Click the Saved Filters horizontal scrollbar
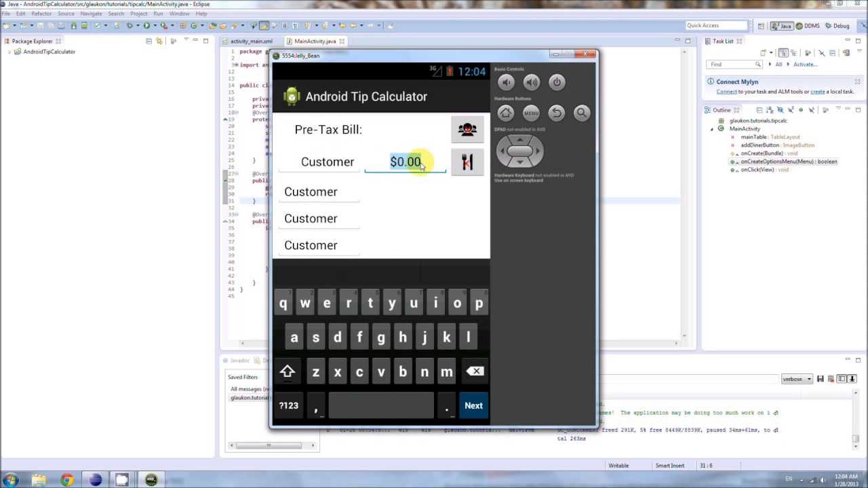The image size is (868, 488). click(273, 445)
